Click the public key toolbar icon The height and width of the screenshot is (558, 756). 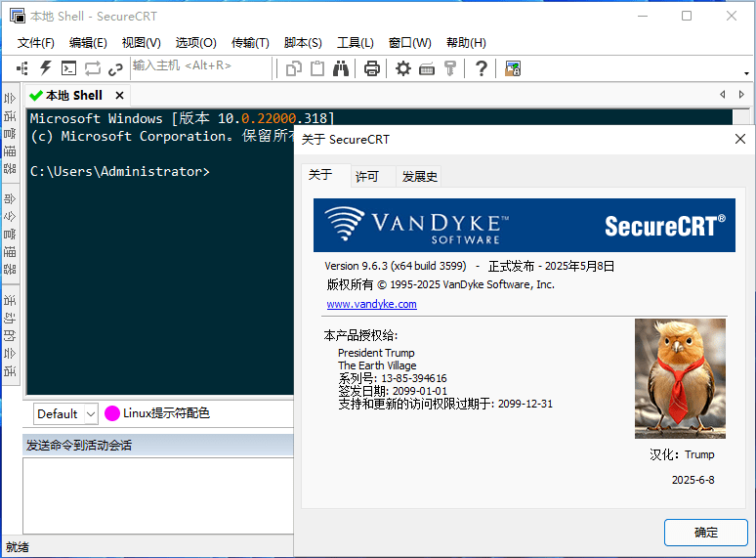[x=450, y=68]
